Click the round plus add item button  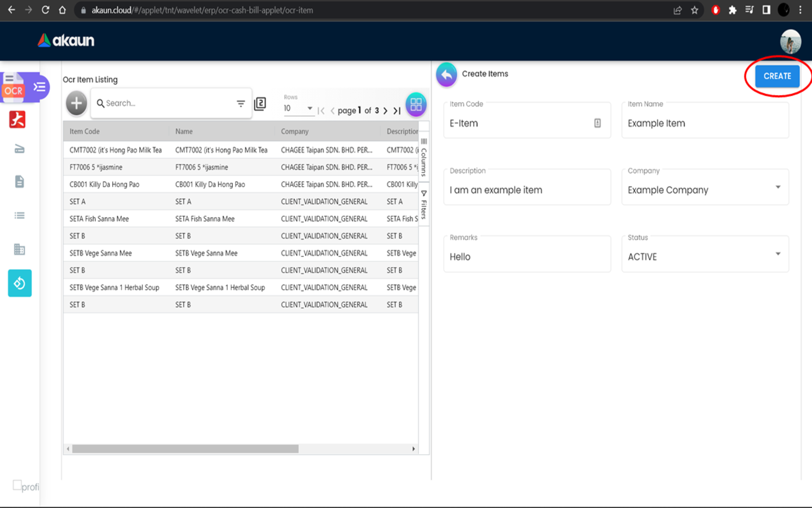click(77, 103)
